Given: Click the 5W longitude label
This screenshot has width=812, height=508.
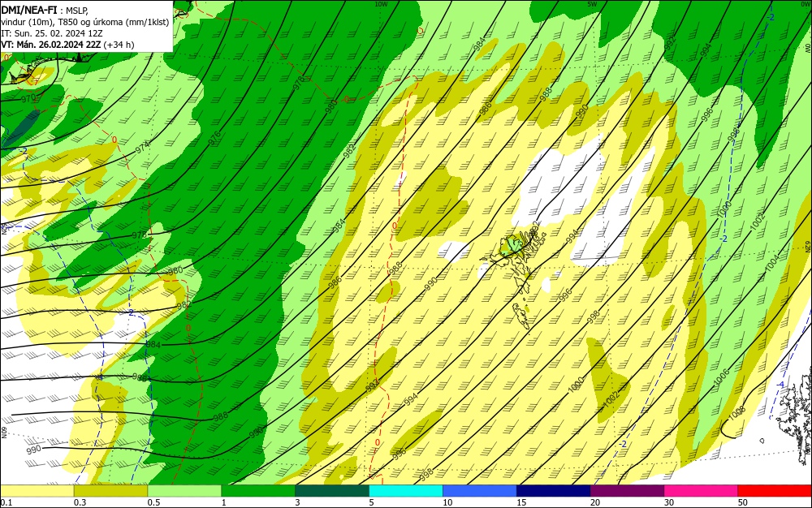Looking at the screenshot, I should point(593,3).
